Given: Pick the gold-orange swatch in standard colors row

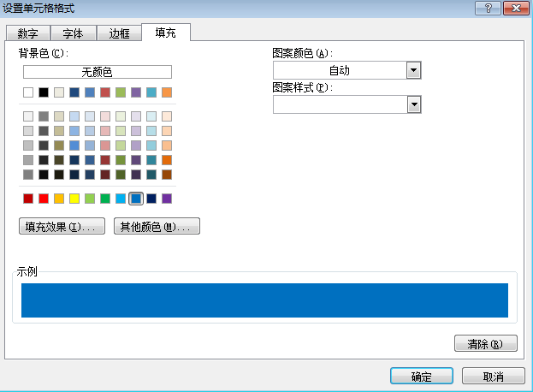Looking at the screenshot, I should pos(59,199).
